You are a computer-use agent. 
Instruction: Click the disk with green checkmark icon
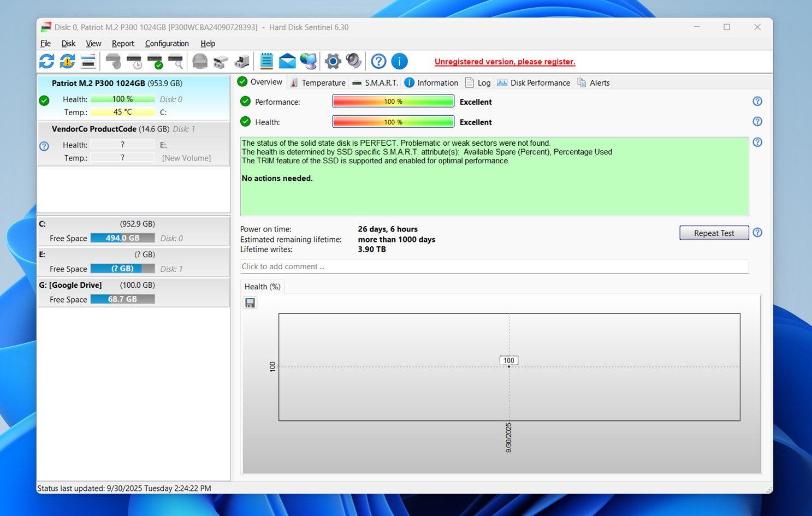click(x=155, y=62)
